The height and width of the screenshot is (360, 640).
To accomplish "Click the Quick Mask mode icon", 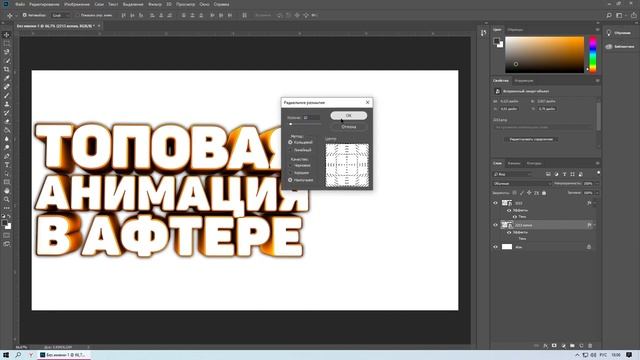I will point(7,236).
